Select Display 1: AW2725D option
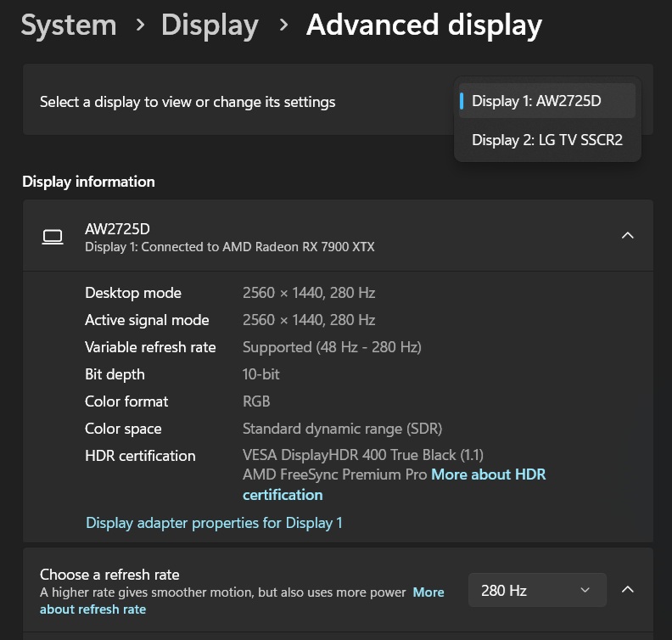Screen dimensions: 672x640 pos(547,101)
